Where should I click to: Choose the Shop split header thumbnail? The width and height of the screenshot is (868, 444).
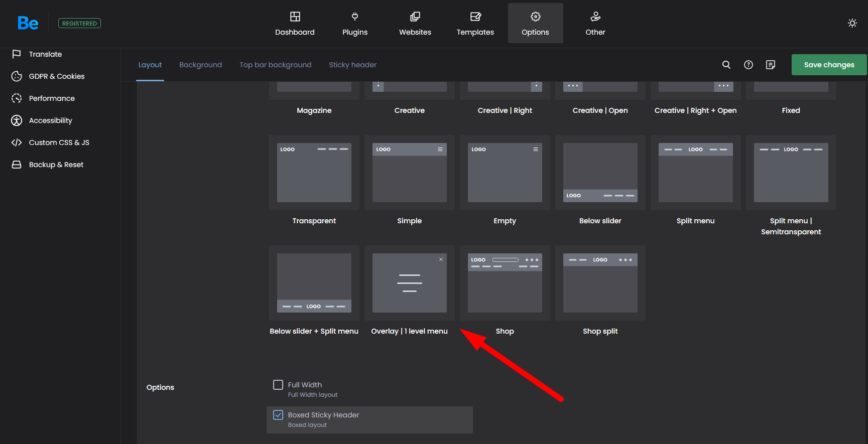click(600, 283)
